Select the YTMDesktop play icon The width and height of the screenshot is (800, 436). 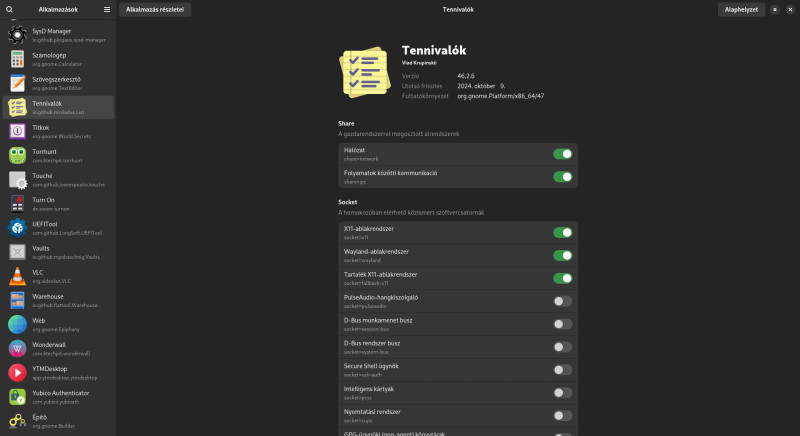click(17, 373)
